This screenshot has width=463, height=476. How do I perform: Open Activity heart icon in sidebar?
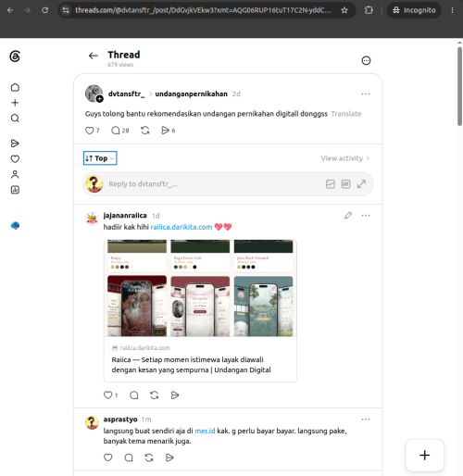[15, 158]
